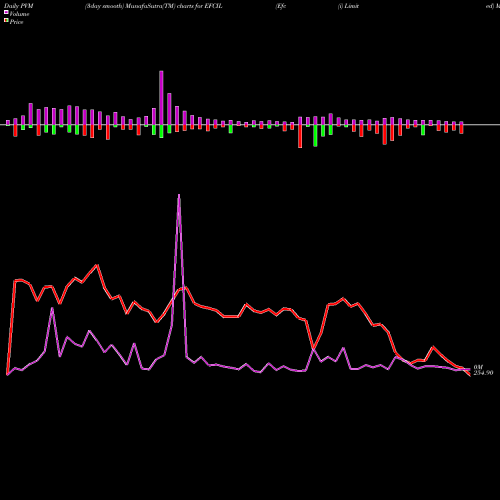The image size is (500, 500).
Task: Click the Volume legend color swatch
Action: [6, 12]
